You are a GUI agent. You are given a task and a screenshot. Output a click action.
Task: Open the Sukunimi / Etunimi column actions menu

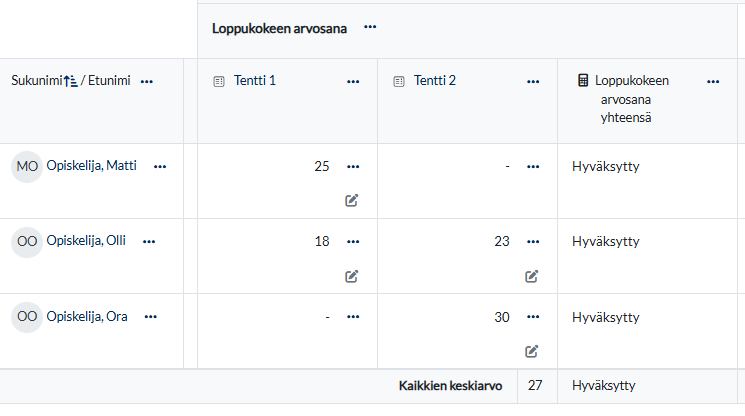click(x=147, y=81)
